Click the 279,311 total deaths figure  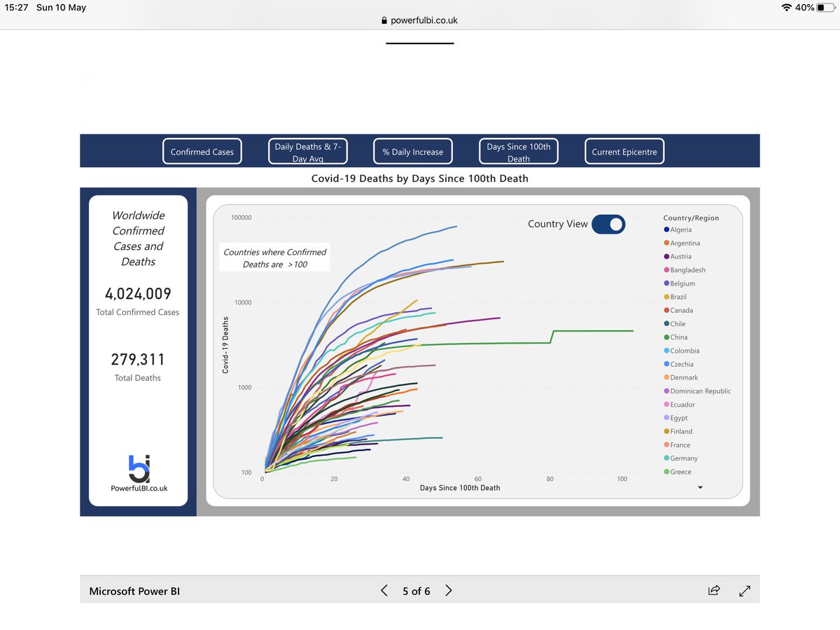[138, 360]
